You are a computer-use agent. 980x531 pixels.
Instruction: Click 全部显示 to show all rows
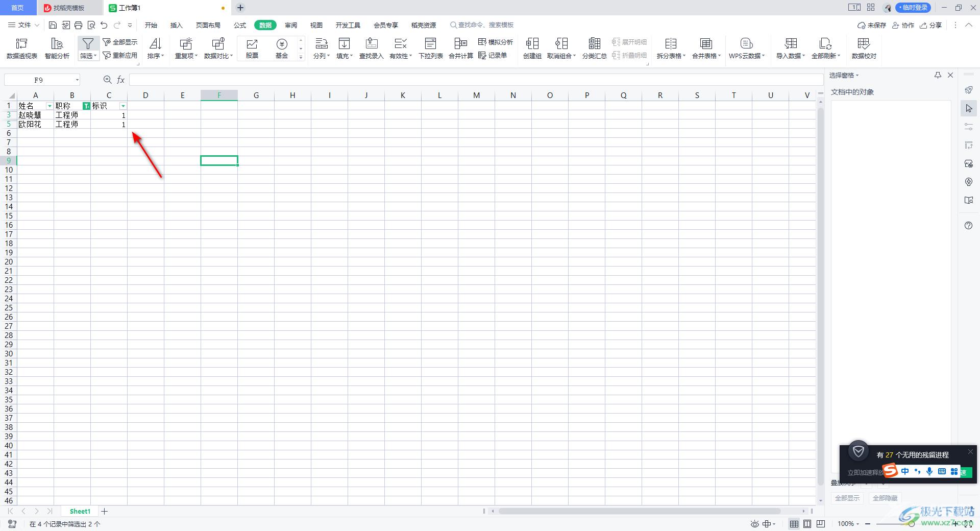(x=120, y=42)
